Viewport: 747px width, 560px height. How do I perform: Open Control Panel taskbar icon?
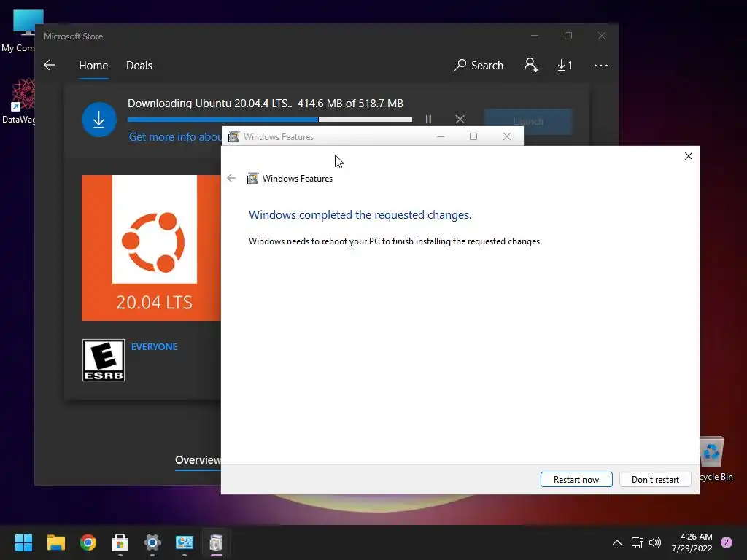pos(185,542)
